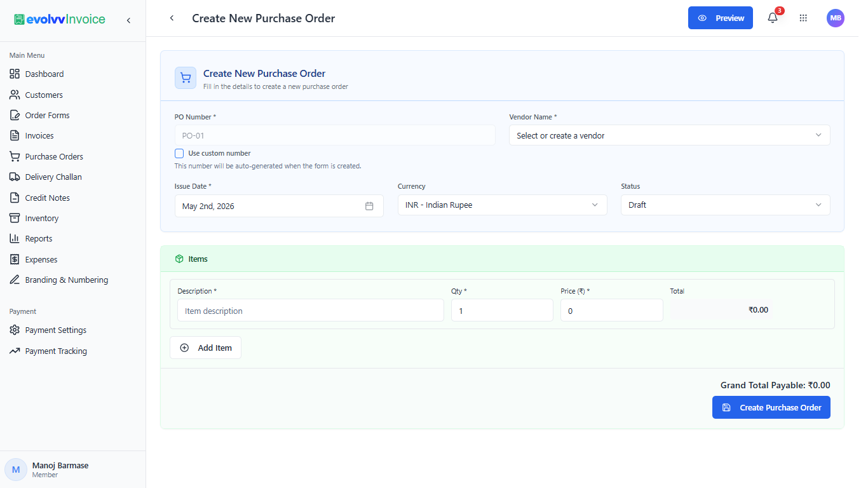The image size is (868, 488).
Task: Click the evolvvInvoice logo
Action: click(60, 20)
